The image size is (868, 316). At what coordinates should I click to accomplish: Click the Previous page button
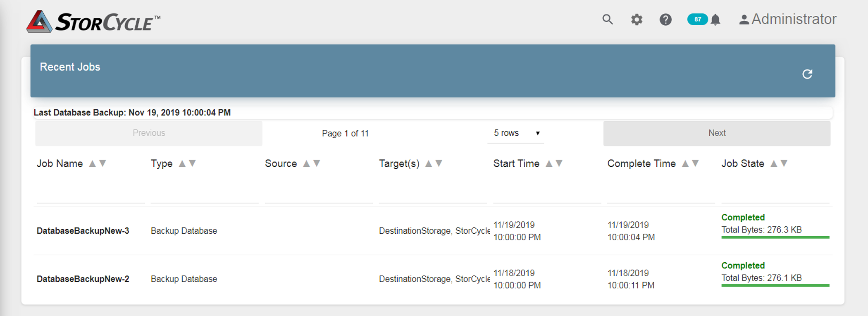tap(149, 133)
